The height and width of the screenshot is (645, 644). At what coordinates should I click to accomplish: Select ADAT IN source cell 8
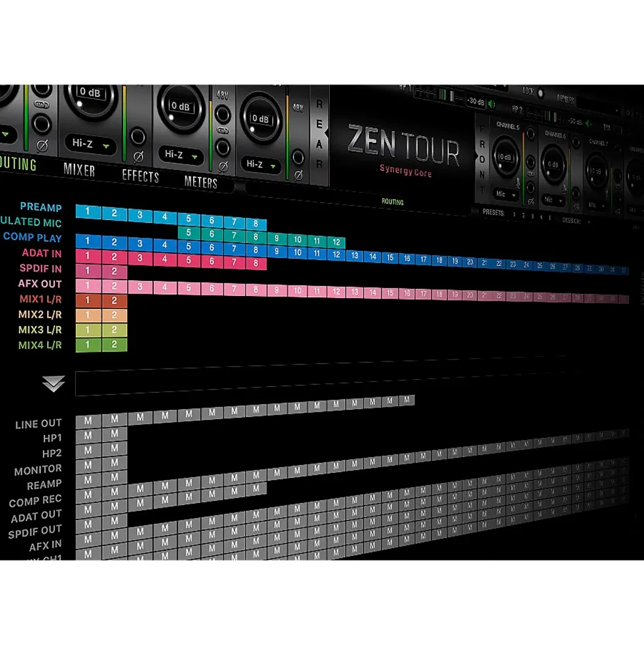[256, 263]
